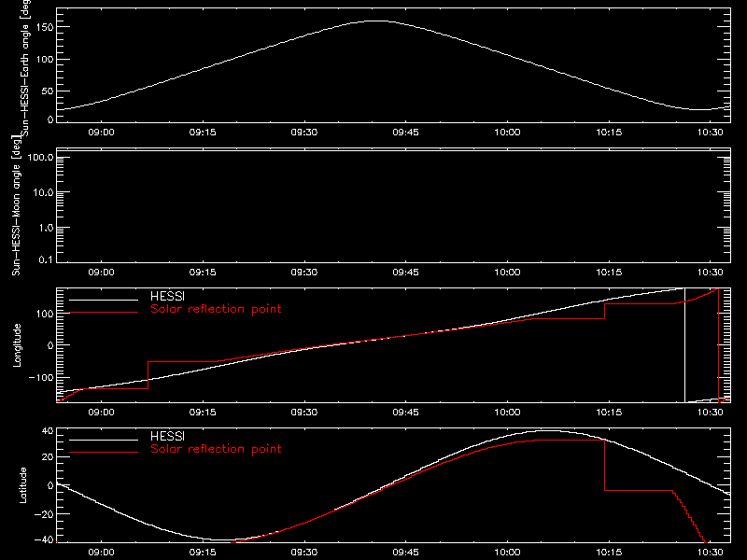
Task: Click the 10.0 tick on Moon angle axis
Action: point(43,192)
